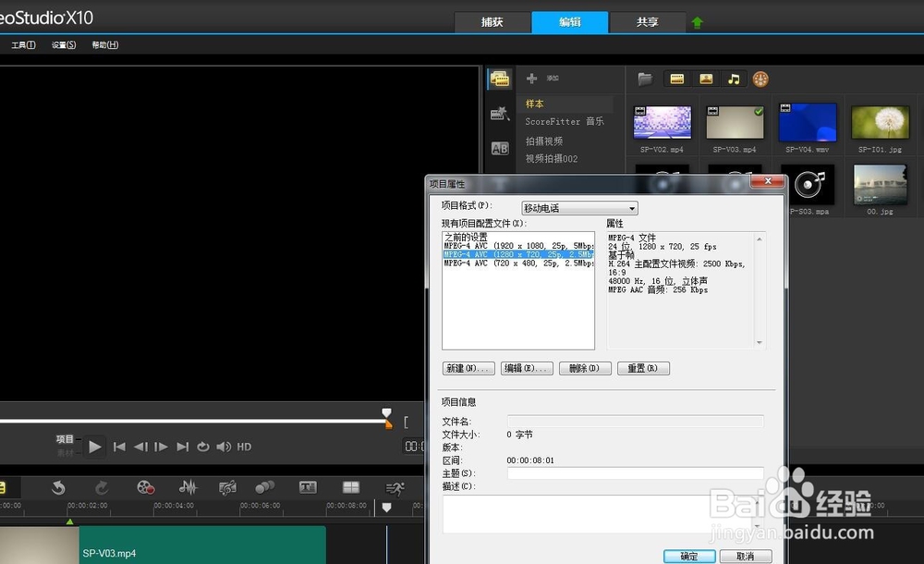The width and height of the screenshot is (924, 564).
Task: Click the 新建(N)... button
Action: pos(468,368)
